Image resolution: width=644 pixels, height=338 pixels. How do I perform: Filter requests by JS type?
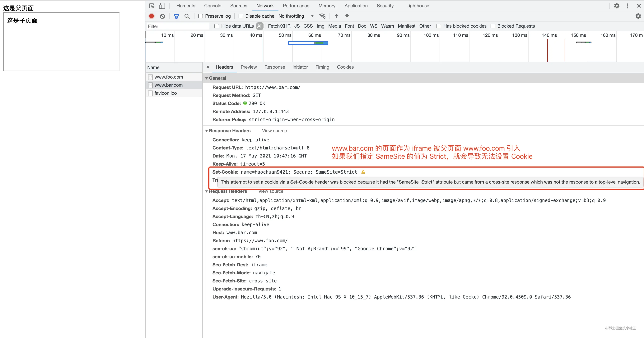click(x=297, y=26)
